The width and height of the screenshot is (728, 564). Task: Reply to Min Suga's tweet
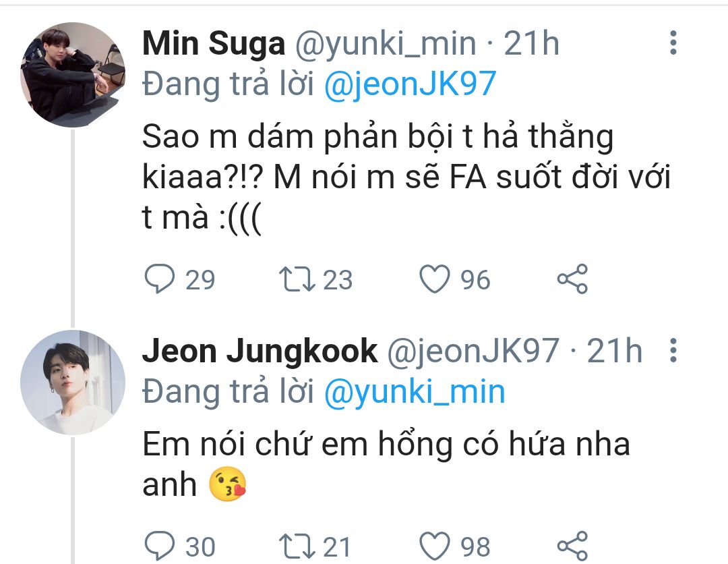(x=160, y=279)
